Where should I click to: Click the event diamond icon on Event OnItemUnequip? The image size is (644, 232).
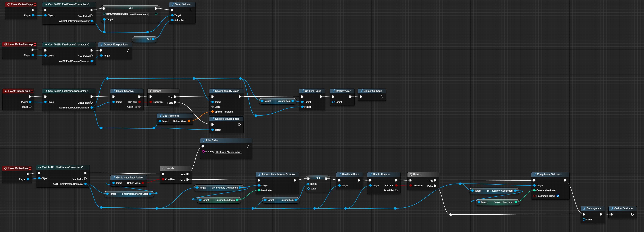pos(5,44)
